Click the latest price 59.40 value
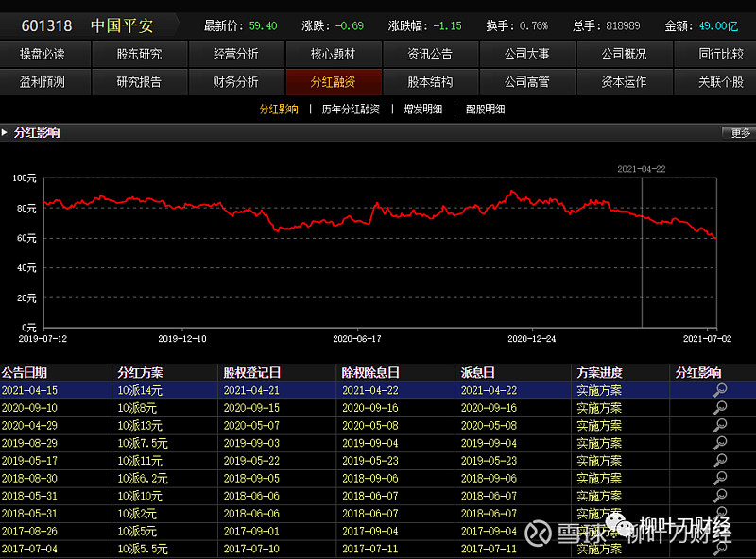 click(x=264, y=26)
